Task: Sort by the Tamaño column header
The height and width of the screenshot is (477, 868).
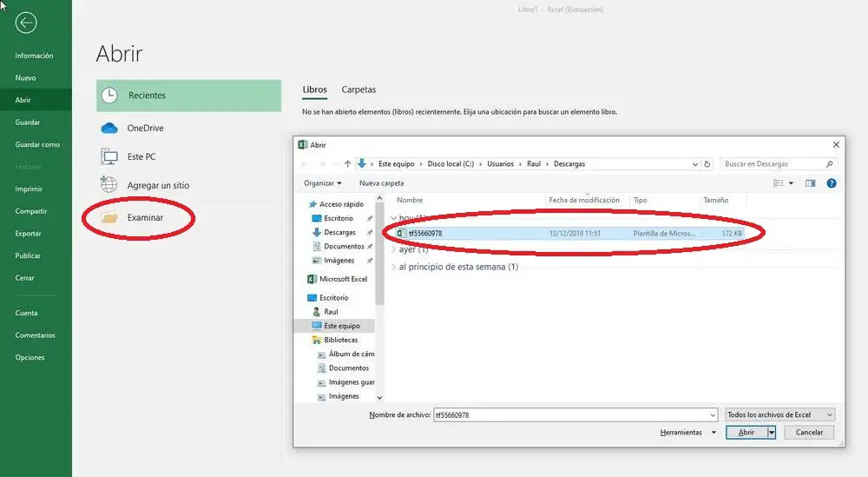Action: click(716, 200)
